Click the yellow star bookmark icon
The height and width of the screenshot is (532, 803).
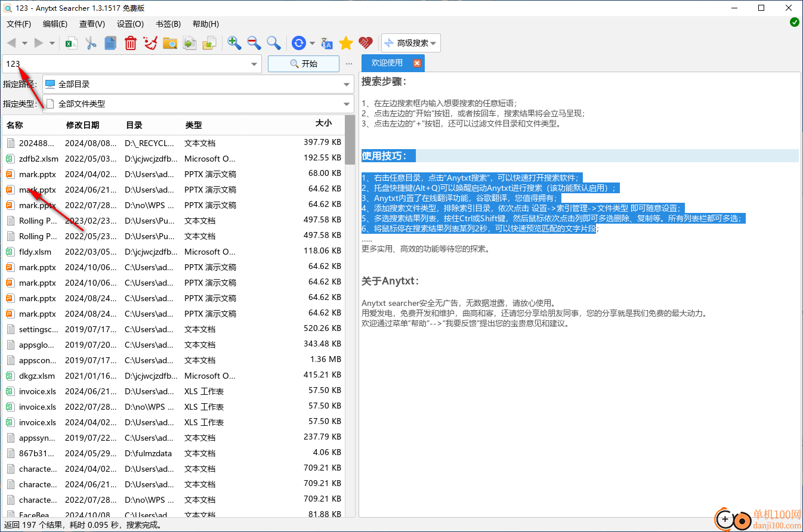tap(346, 43)
